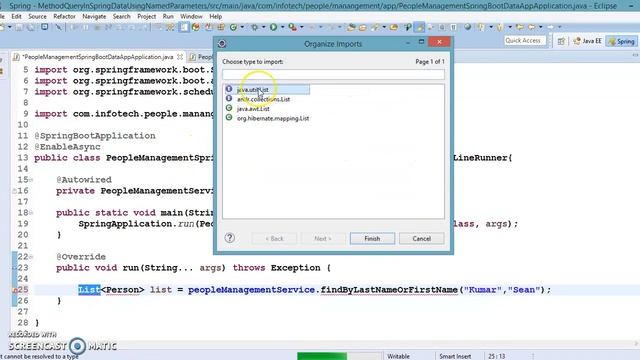
Task: Select org.hibernate.mapping.List in import list
Action: coord(273,118)
